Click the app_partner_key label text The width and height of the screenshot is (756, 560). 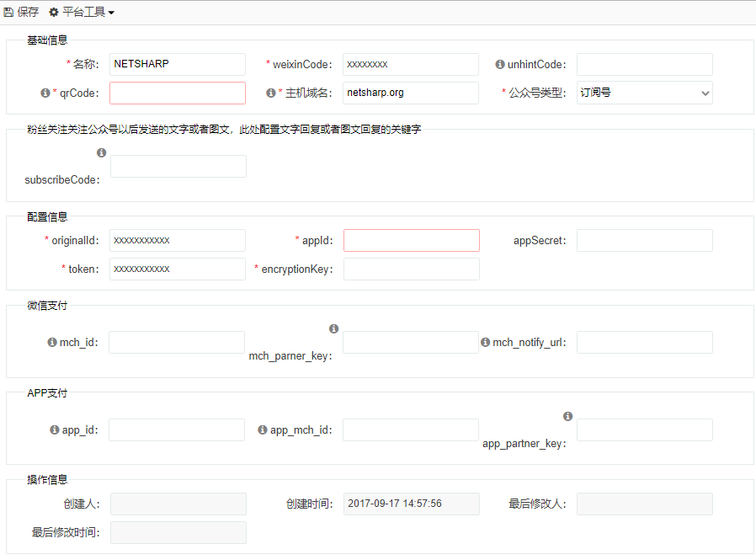(x=524, y=444)
